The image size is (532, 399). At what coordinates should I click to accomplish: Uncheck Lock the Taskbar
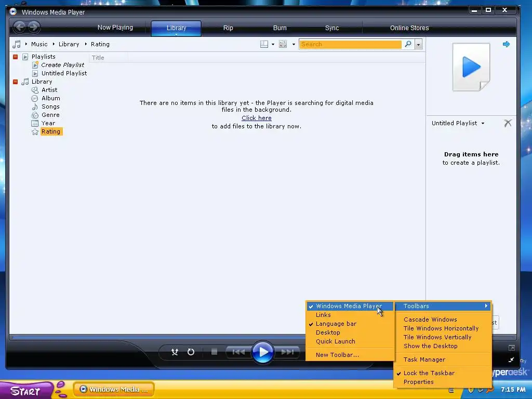tap(443, 373)
